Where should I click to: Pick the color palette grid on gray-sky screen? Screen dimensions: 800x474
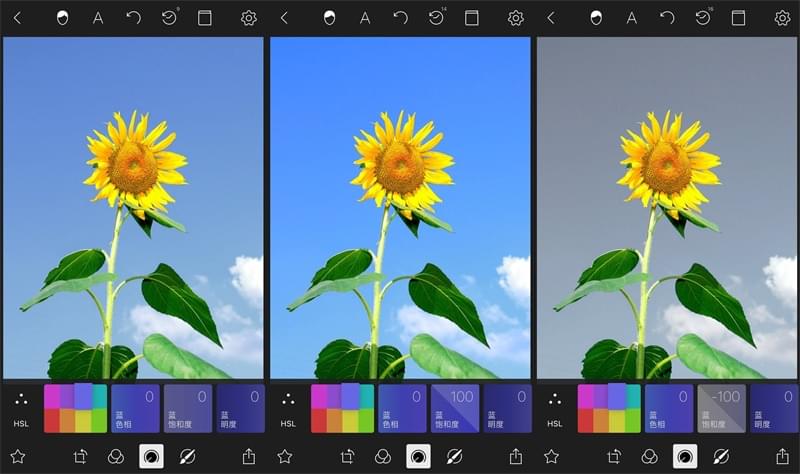tap(608, 408)
